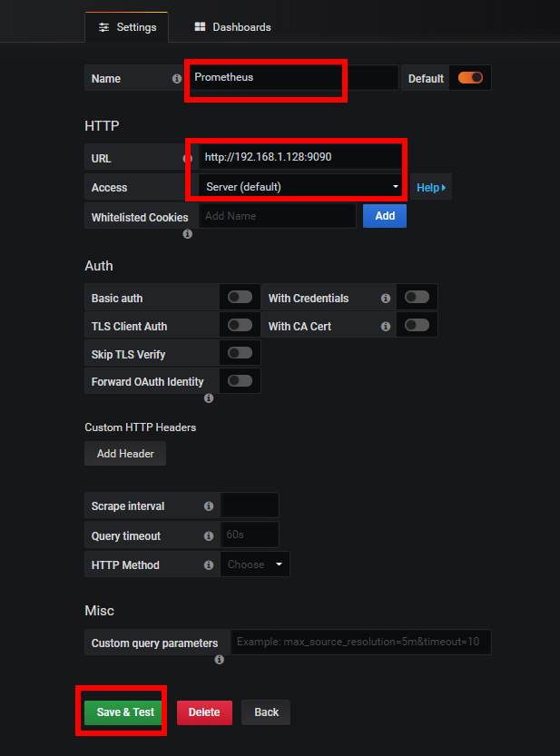The image size is (560, 756).
Task: Click the Misc section heading
Action: (99, 611)
